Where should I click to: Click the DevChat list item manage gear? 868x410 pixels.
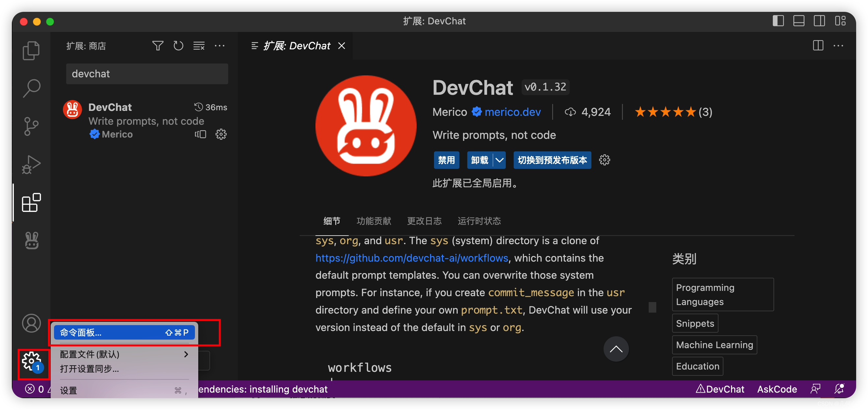coord(221,134)
